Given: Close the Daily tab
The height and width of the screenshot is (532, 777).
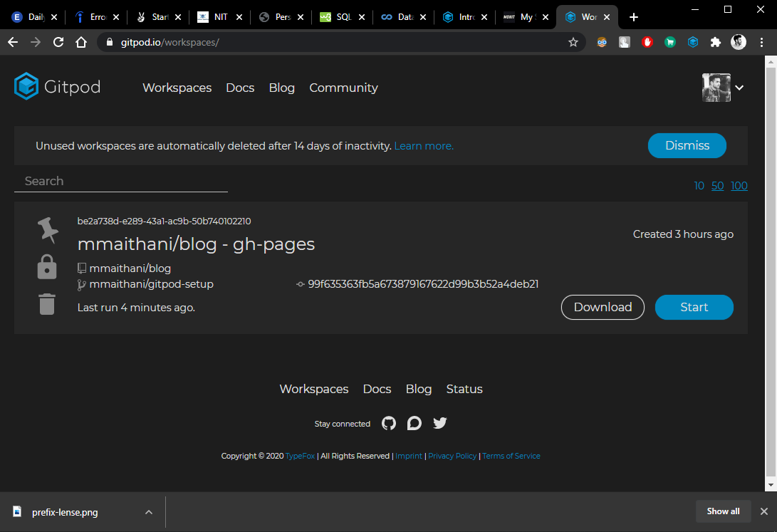Looking at the screenshot, I should click(54, 17).
